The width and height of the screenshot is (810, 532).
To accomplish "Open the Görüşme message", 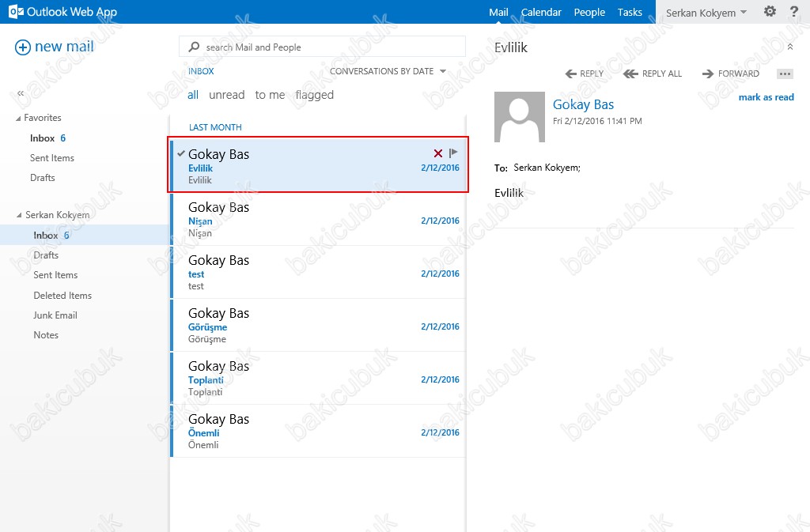I will [x=318, y=326].
